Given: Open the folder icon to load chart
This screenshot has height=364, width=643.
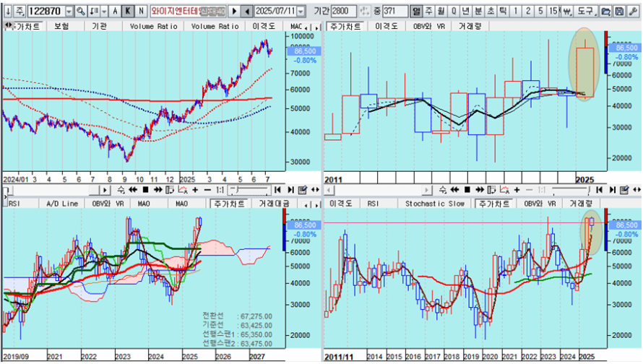Looking at the screenshot, I should 605,12.
